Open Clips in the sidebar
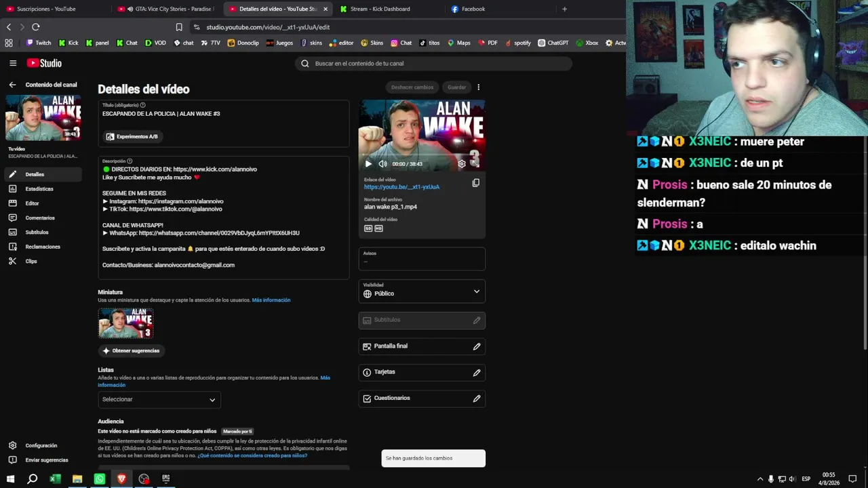 [x=41, y=261]
